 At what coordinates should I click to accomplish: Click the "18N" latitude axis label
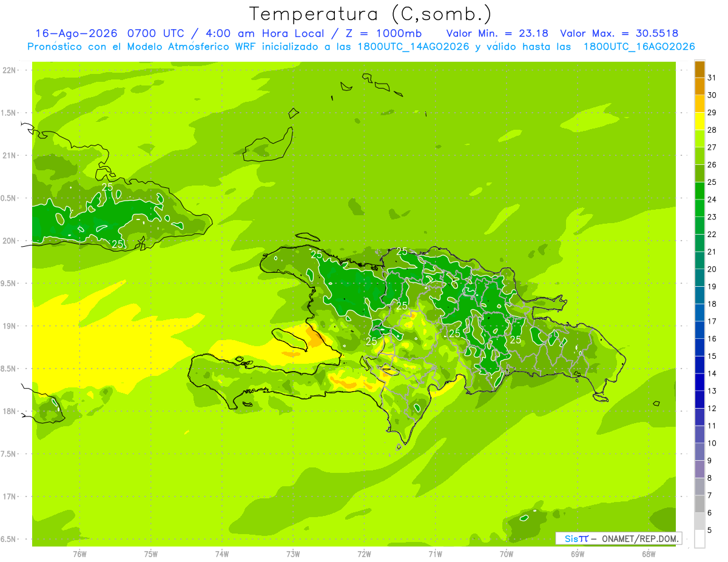[x=10, y=412]
